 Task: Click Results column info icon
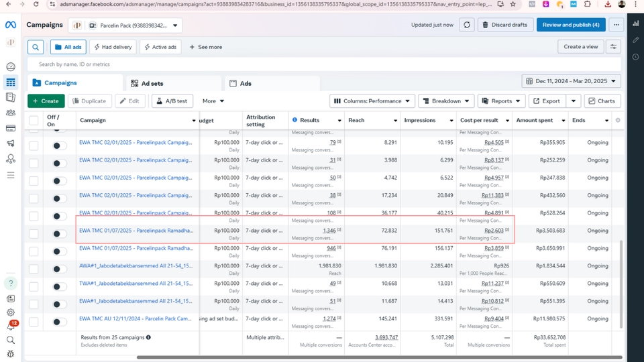pyautogui.click(x=294, y=120)
